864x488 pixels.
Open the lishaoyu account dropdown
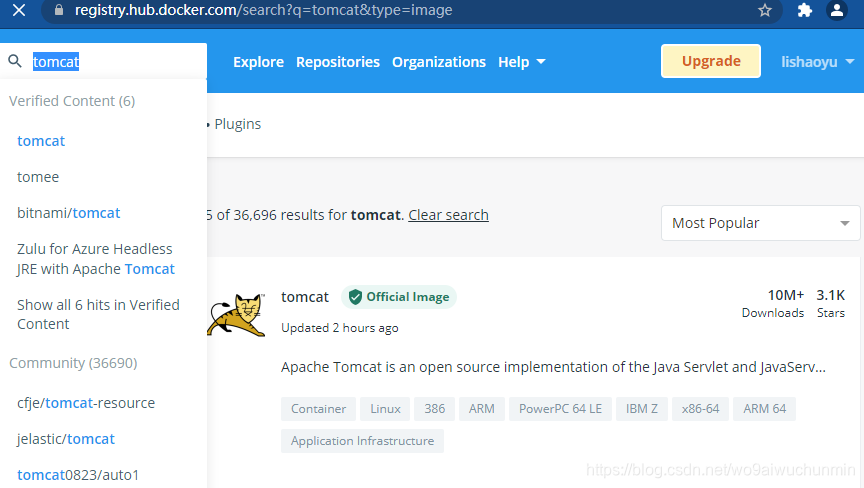[818, 62]
